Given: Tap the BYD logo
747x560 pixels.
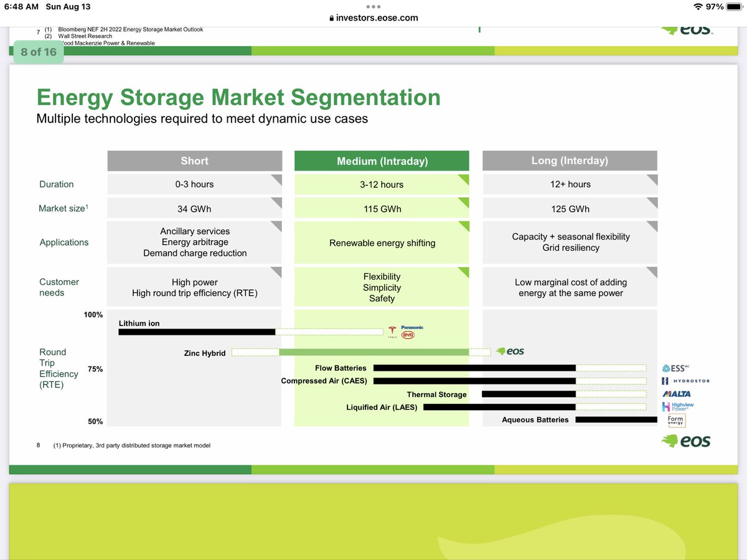Looking at the screenshot, I should pos(408,335).
